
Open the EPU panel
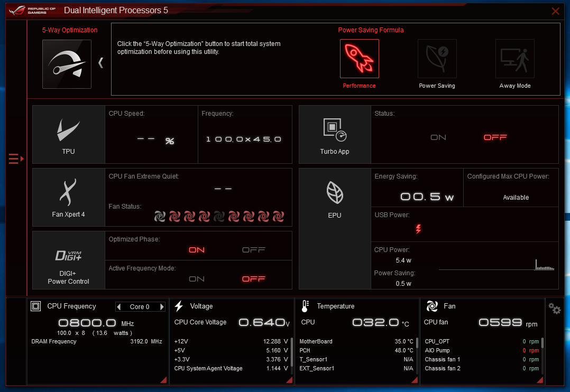[334, 229]
